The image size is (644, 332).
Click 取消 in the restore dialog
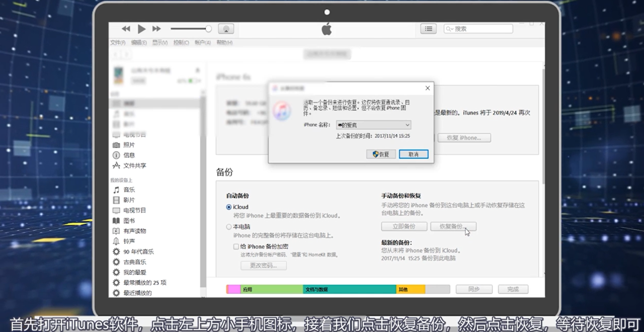click(414, 154)
